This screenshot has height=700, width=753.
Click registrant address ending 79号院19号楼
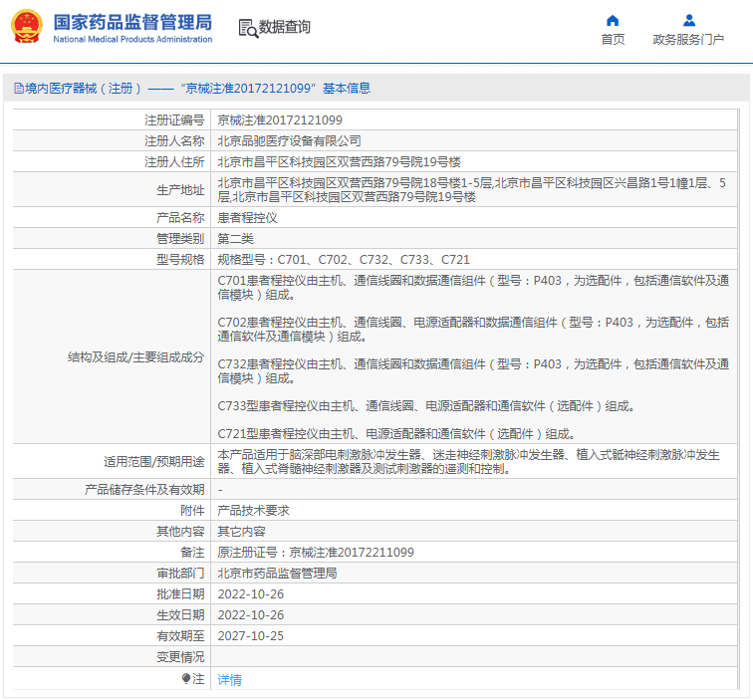(x=339, y=161)
